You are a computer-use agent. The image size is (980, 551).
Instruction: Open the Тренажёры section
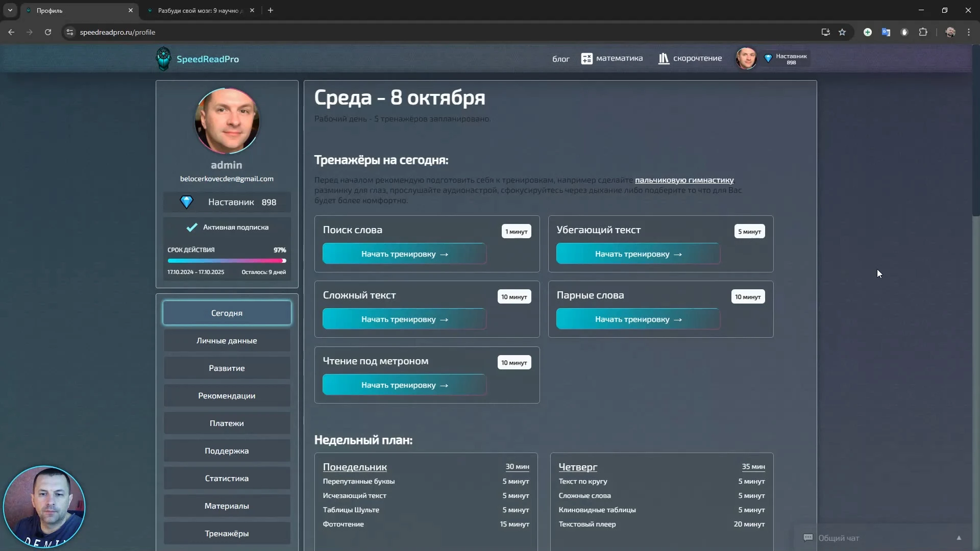pyautogui.click(x=227, y=533)
